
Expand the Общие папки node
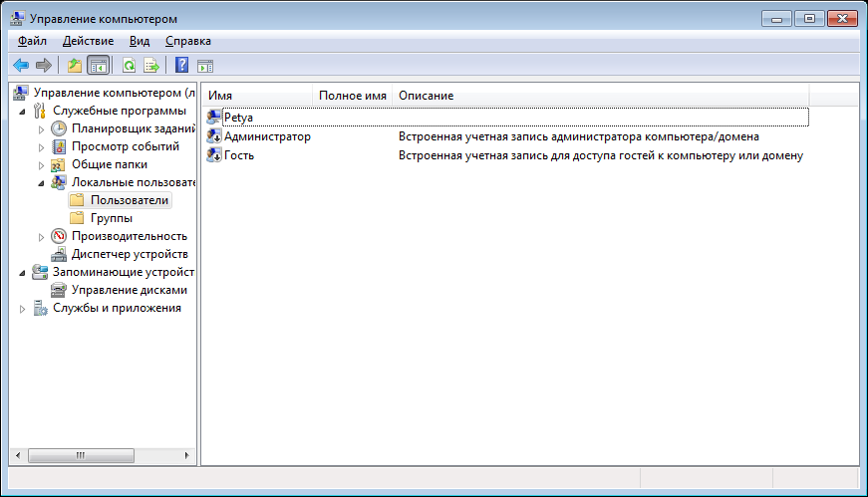[x=41, y=165]
